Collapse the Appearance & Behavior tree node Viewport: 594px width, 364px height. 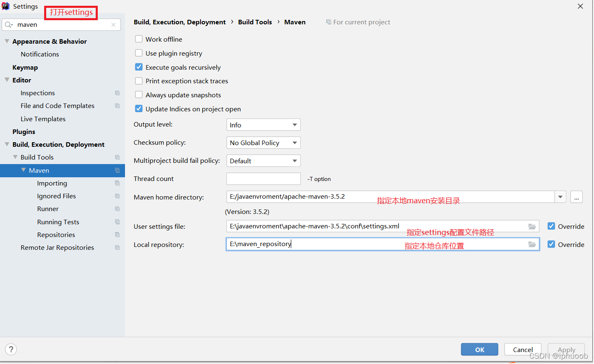pyautogui.click(x=7, y=41)
